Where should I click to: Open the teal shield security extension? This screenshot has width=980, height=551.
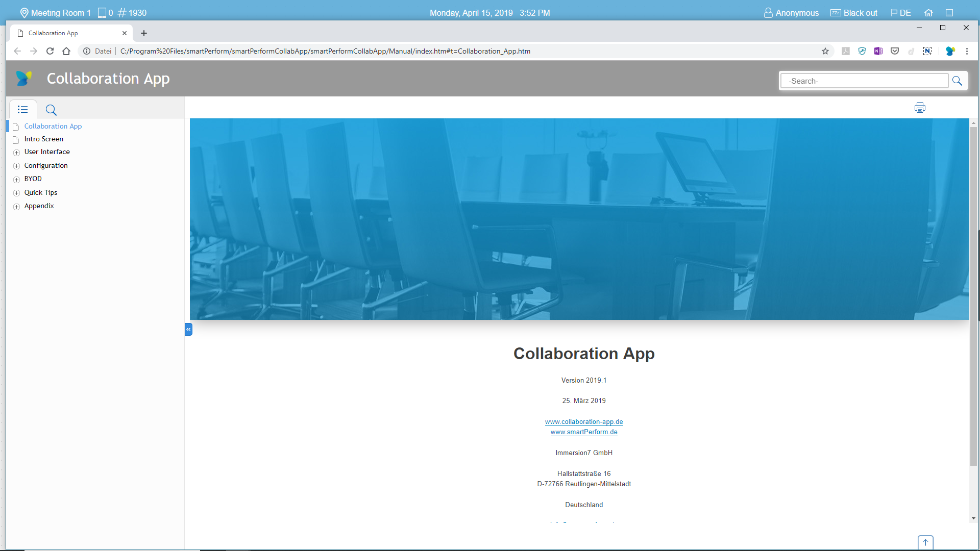(x=862, y=51)
